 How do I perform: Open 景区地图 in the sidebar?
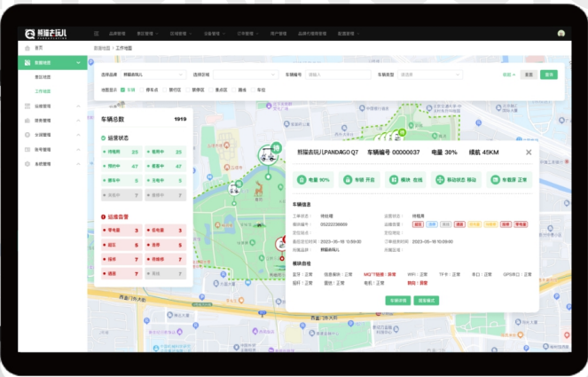tap(43, 77)
